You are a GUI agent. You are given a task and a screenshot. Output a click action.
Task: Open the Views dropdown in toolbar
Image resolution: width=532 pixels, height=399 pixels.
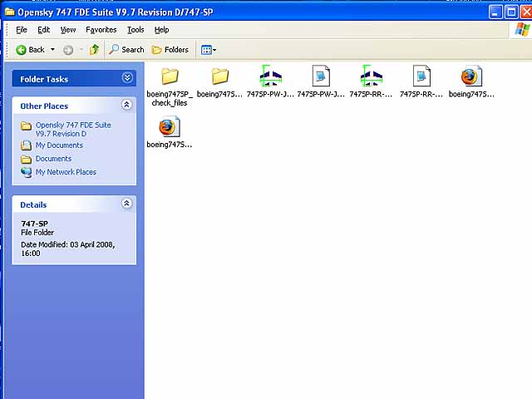pos(208,50)
